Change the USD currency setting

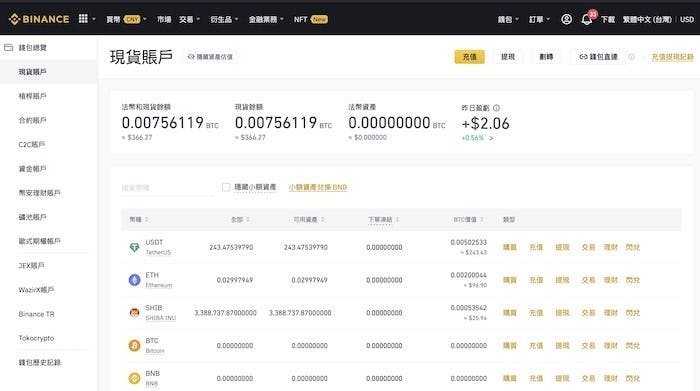pos(687,19)
